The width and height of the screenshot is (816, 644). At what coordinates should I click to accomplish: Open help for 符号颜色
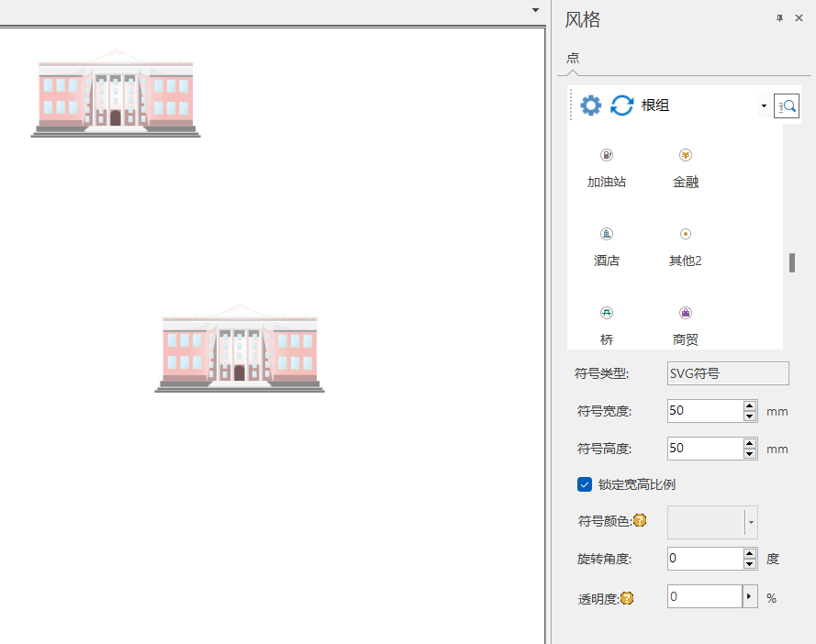(x=640, y=520)
